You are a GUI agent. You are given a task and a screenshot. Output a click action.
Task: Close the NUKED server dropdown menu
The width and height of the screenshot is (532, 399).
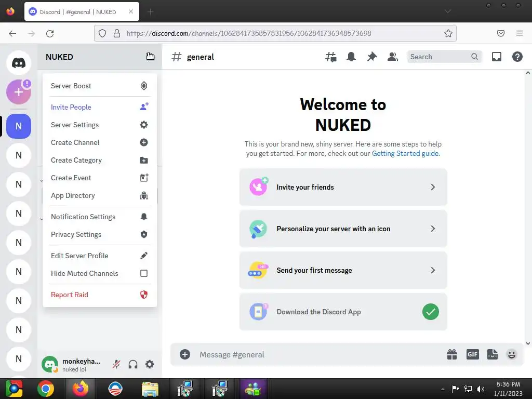coord(150,56)
